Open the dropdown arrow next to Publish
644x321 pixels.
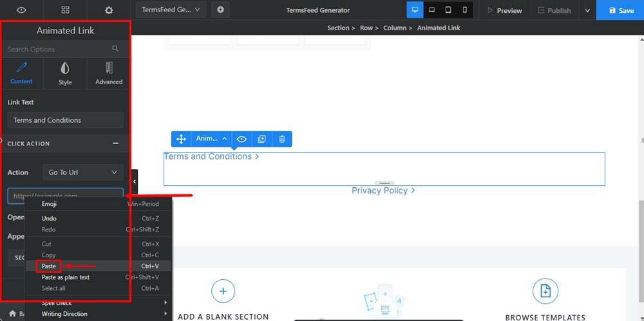tap(587, 10)
